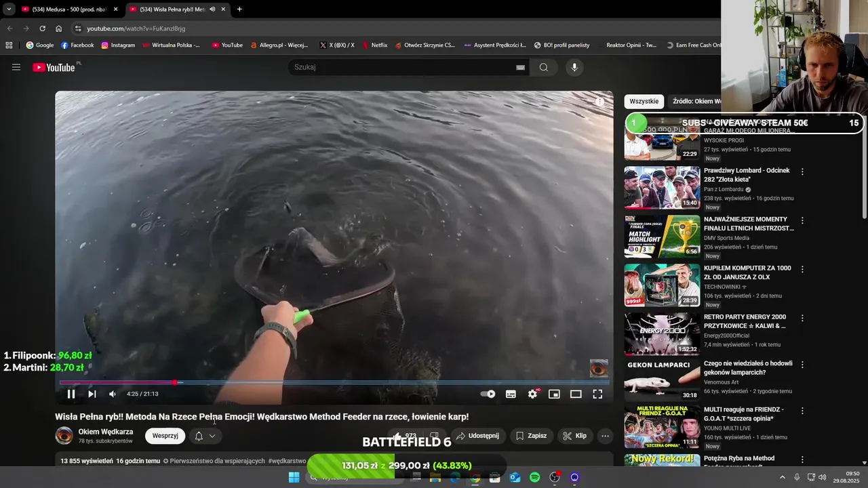868x488 pixels.
Task: Open the #wędkarstwo hashtag link
Action: 287,461
